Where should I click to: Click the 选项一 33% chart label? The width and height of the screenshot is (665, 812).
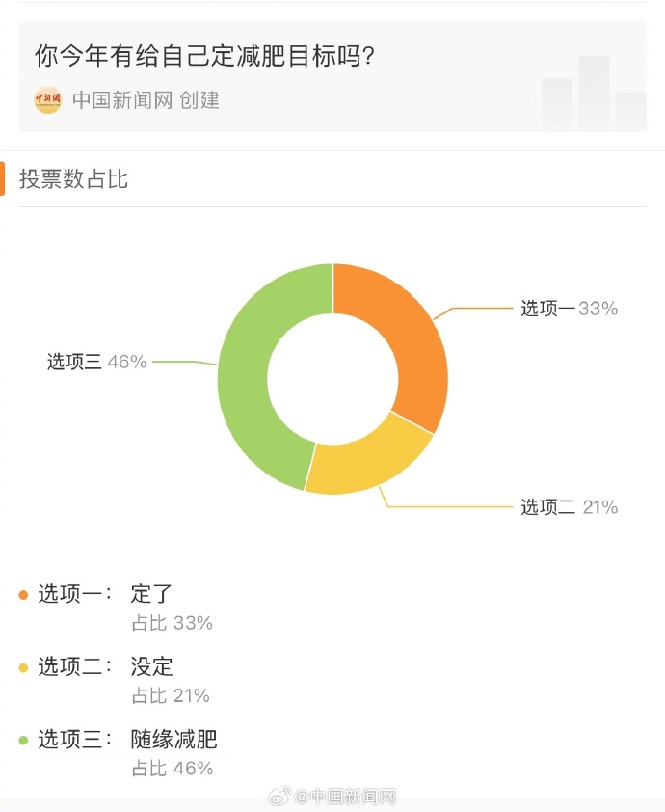[x=569, y=309]
